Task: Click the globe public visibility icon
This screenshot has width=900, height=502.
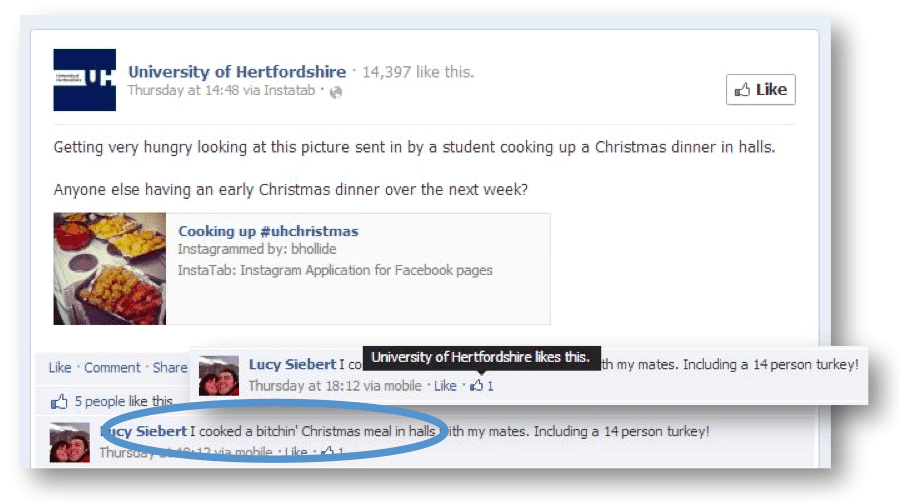Action: pos(336,92)
